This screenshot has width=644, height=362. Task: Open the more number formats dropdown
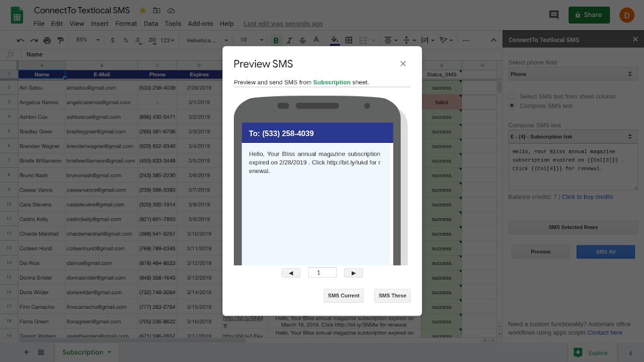pyautogui.click(x=167, y=40)
